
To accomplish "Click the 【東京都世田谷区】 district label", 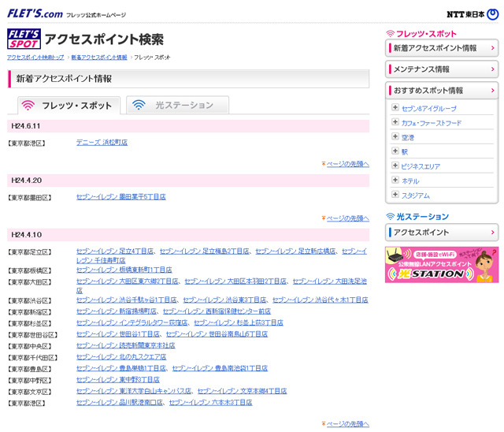I will coord(32,335).
